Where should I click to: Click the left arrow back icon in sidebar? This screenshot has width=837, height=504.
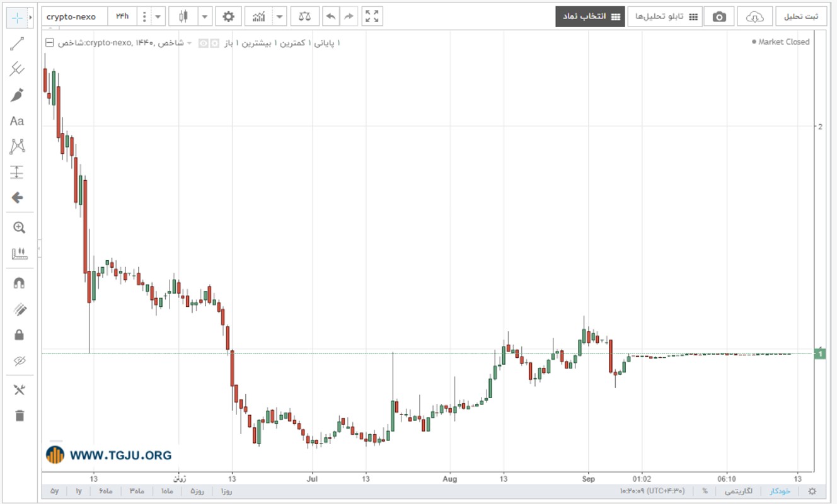pyautogui.click(x=17, y=198)
